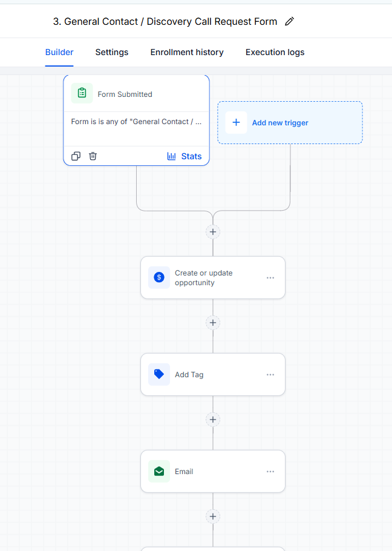
Task: Add a step above Create or update opportunity
Action: coord(213,232)
